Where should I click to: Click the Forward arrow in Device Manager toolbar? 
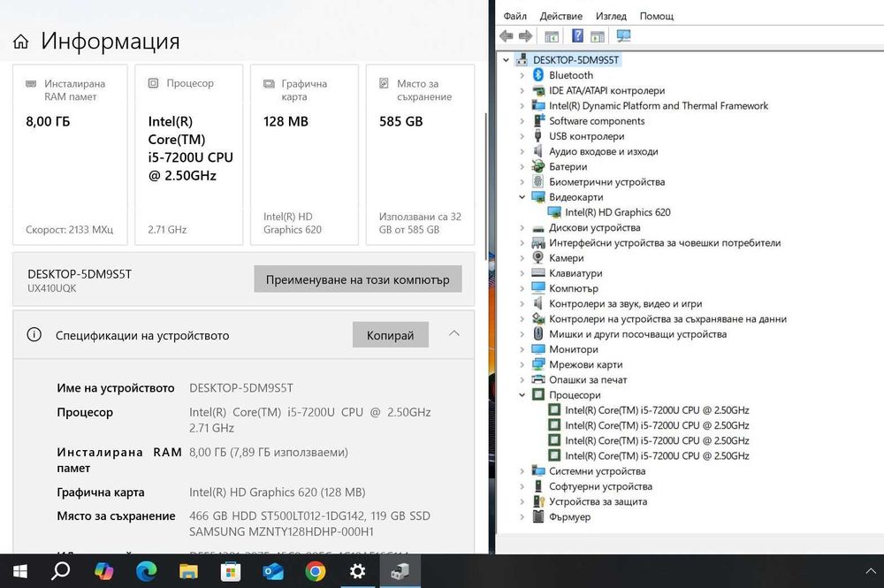525,36
